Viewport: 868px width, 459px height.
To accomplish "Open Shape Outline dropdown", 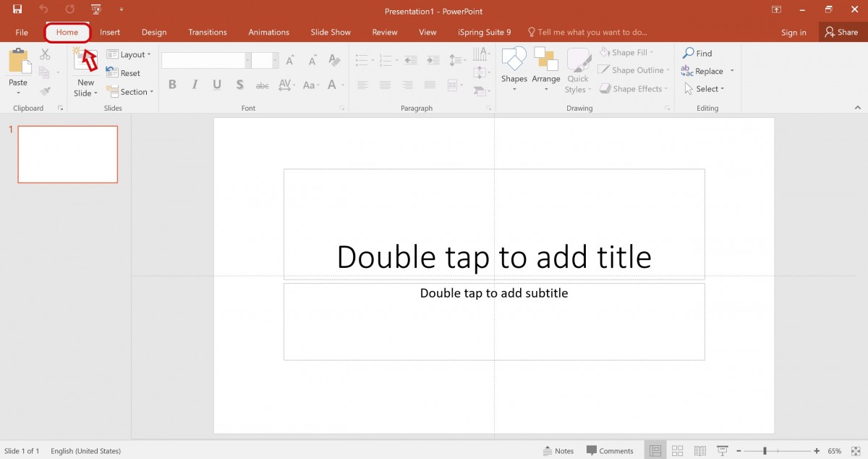I will (634, 70).
